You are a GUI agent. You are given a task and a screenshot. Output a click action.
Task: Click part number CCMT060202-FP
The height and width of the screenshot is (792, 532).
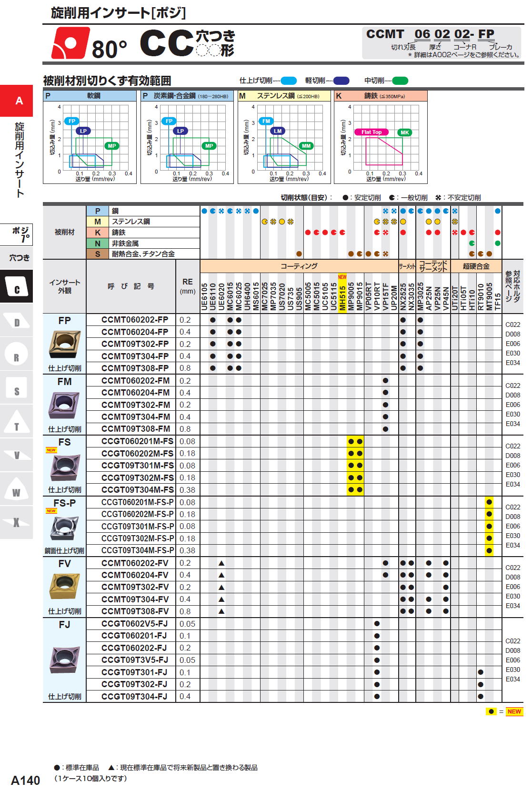pos(135,320)
